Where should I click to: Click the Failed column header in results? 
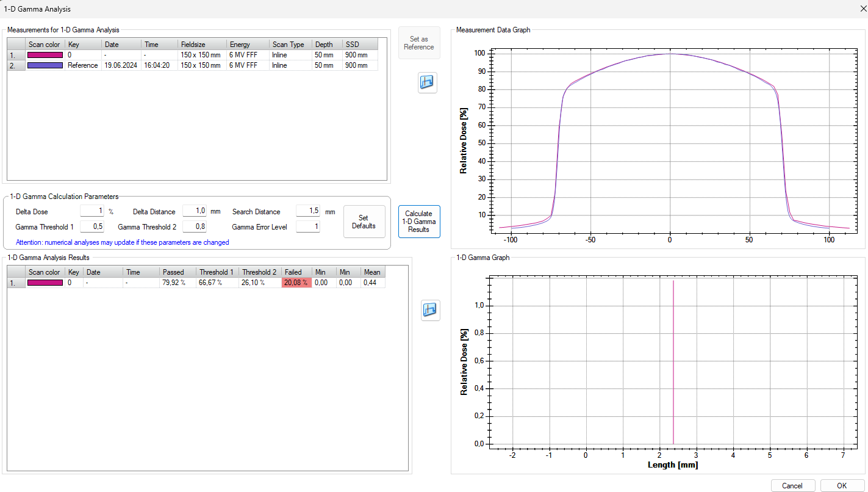click(x=296, y=272)
